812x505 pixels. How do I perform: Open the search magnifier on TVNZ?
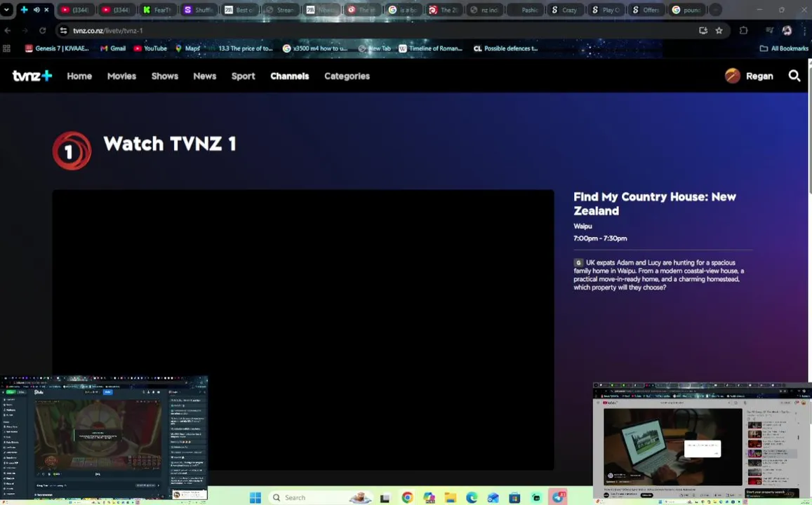pos(794,76)
